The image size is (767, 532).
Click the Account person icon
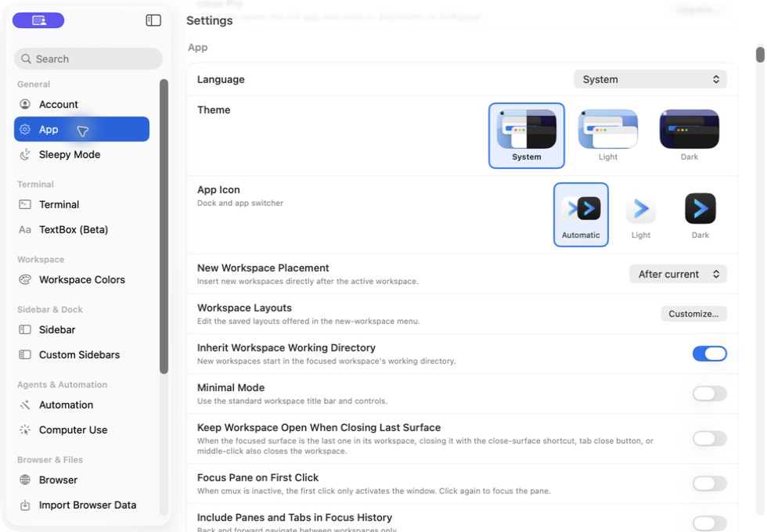click(25, 104)
